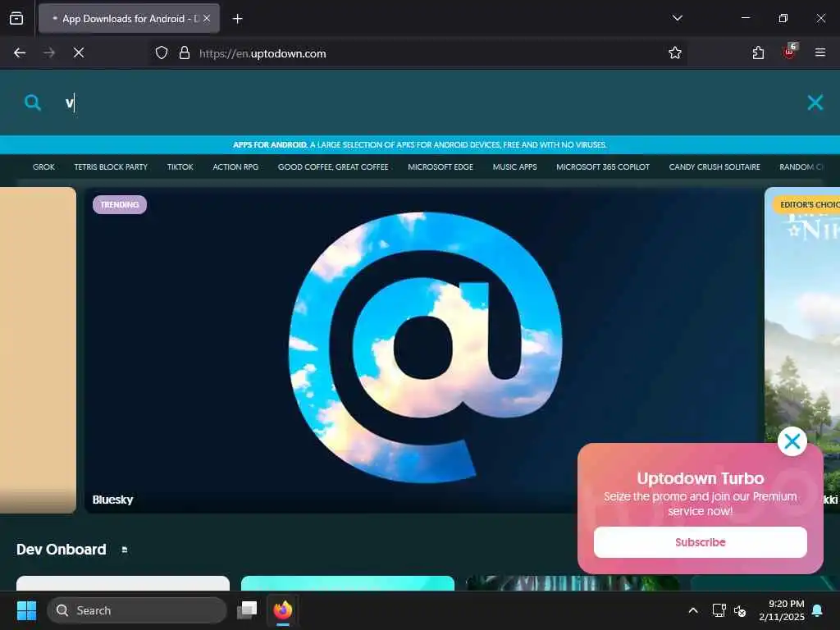Click the Windows taskbar Search box
Image resolution: width=840 pixels, height=630 pixels.
point(137,610)
